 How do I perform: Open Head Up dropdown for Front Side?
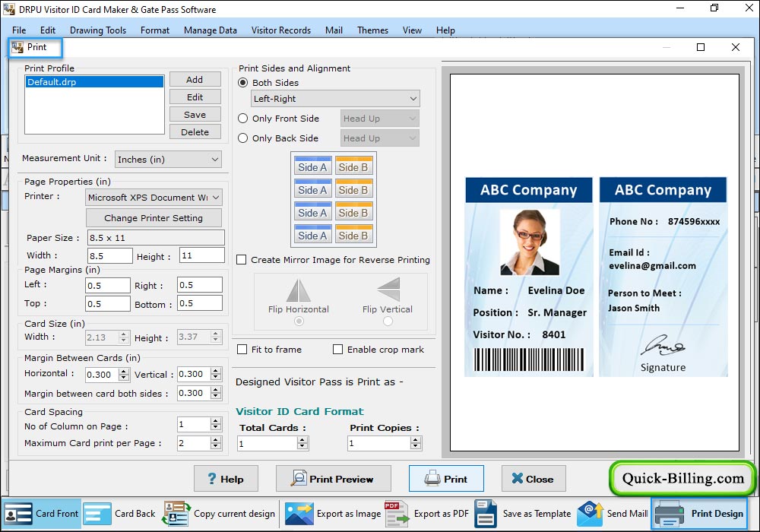pos(379,119)
